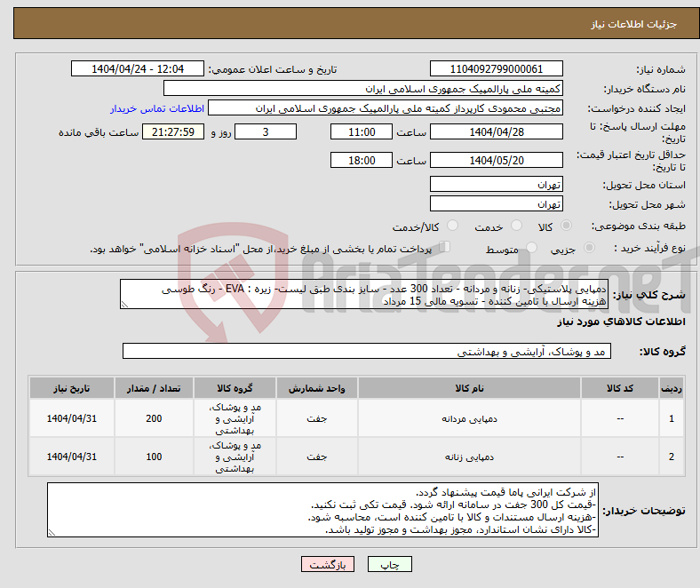Screen dimensions: 700x588
Task: Select the جزیی purchase type radio
Action: (589, 247)
